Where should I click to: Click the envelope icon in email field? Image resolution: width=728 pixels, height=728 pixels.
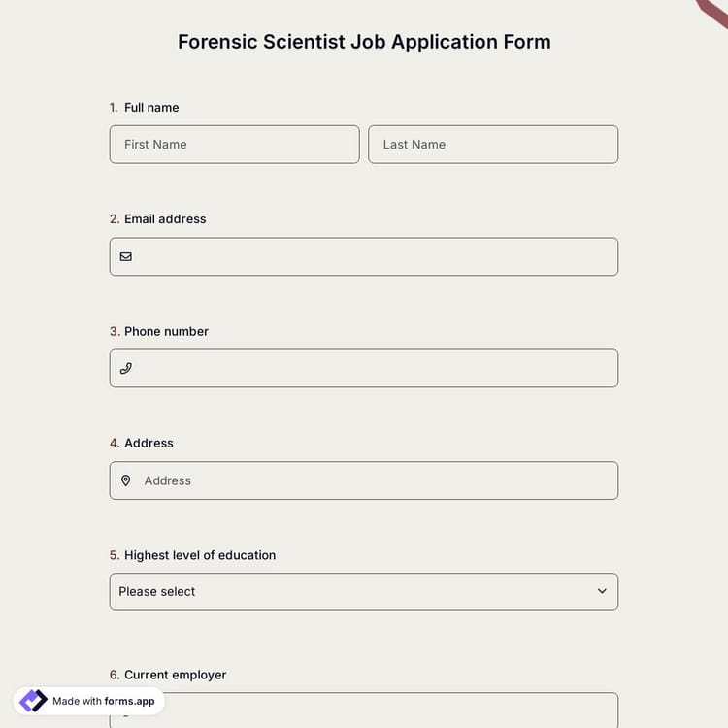(126, 257)
